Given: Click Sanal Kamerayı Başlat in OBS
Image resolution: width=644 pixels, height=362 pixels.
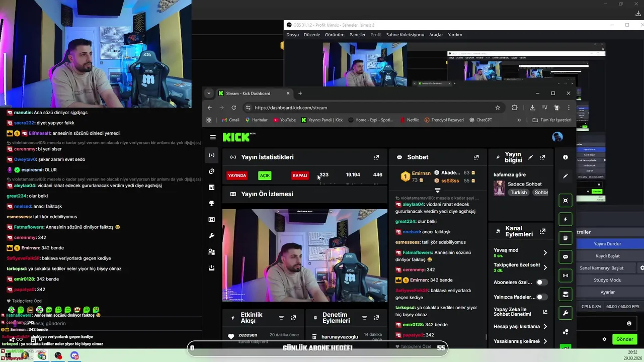Looking at the screenshot, I should pyautogui.click(x=601, y=268).
